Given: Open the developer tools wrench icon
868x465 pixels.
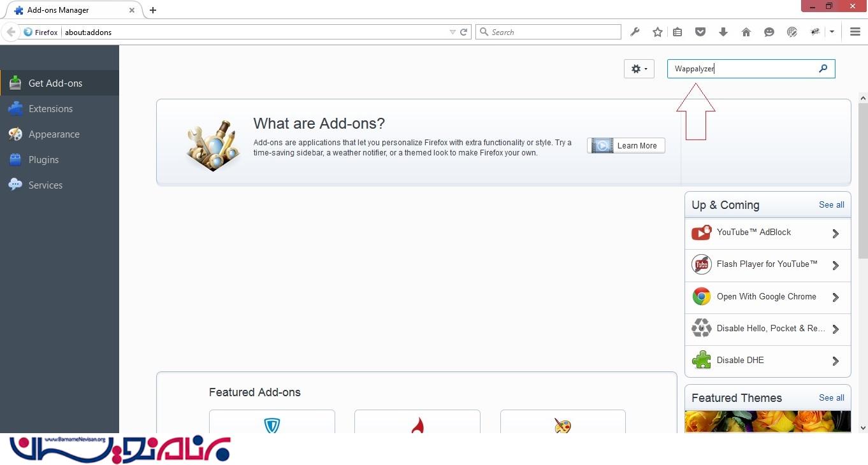Looking at the screenshot, I should pos(635,32).
